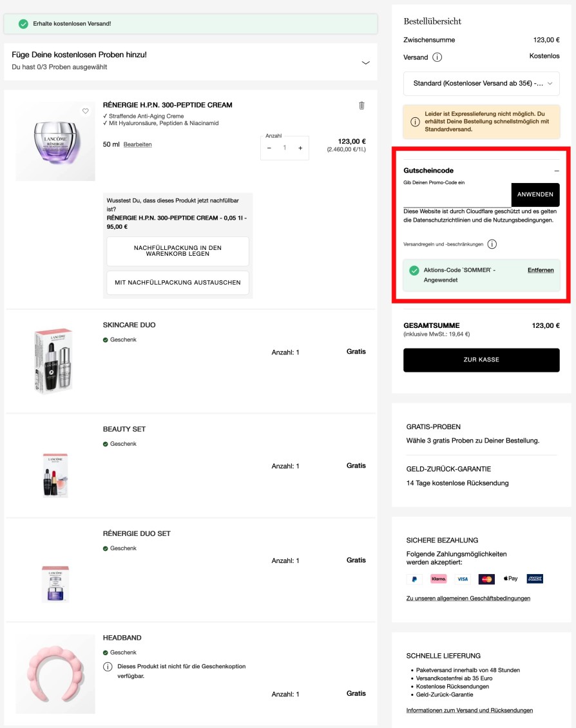The width and height of the screenshot is (576, 728).
Task: Click the Klarna payment icon
Action: [438, 579]
